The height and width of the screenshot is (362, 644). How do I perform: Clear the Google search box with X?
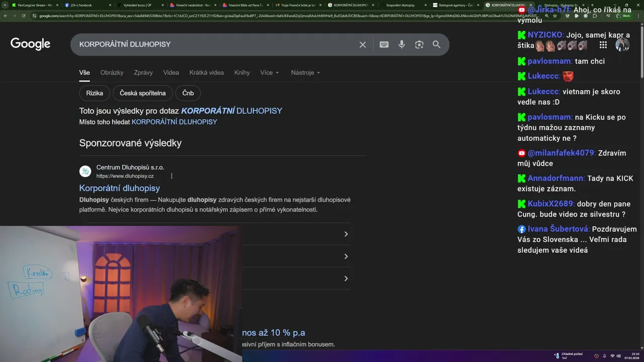point(363,45)
